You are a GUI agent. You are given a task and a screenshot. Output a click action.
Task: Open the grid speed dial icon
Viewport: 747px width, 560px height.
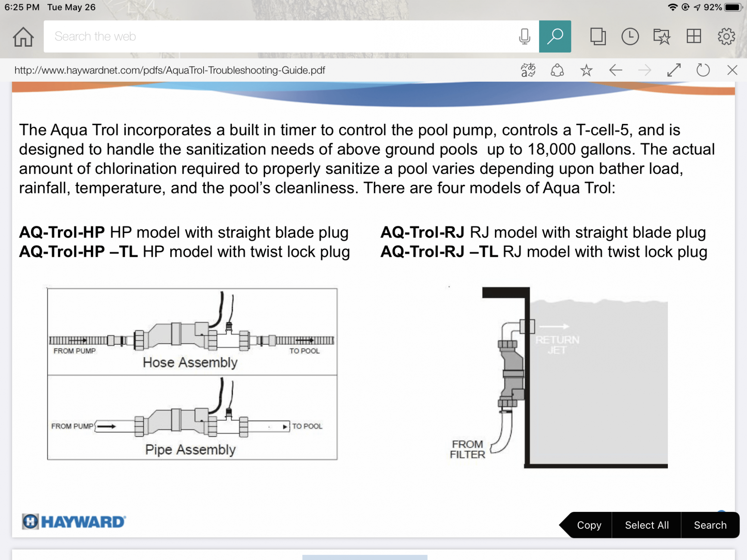click(x=694, y=36)
